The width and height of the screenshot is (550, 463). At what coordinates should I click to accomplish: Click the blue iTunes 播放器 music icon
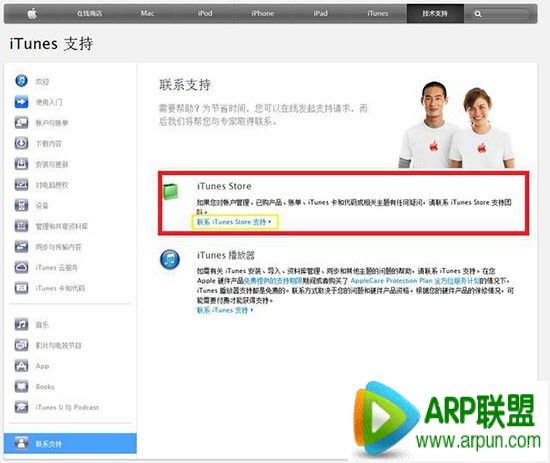(170, 260)
